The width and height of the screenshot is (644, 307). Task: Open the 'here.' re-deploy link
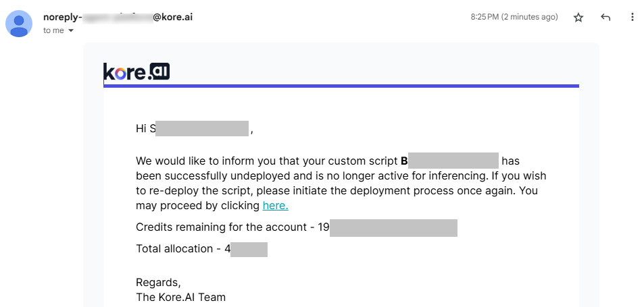[275, 205]
